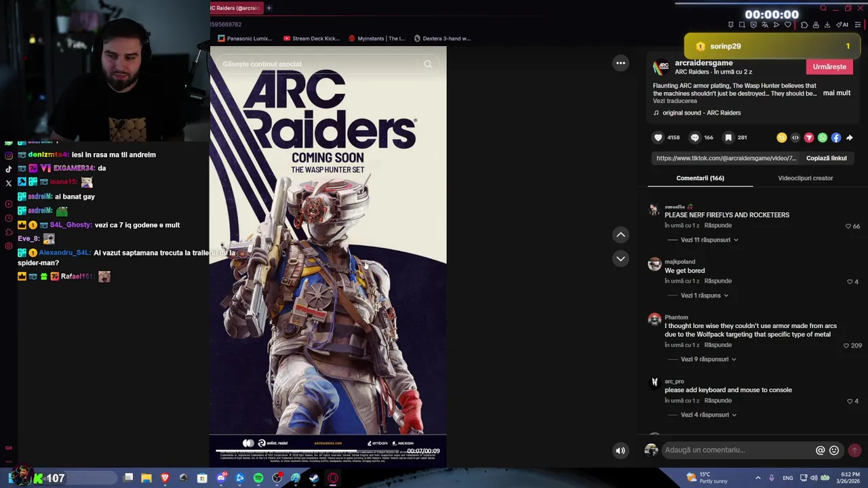Expand 'Vezi 4 răspunsuri' replies
The height and width of the screenshot is (488, 868).
[709, 415]
